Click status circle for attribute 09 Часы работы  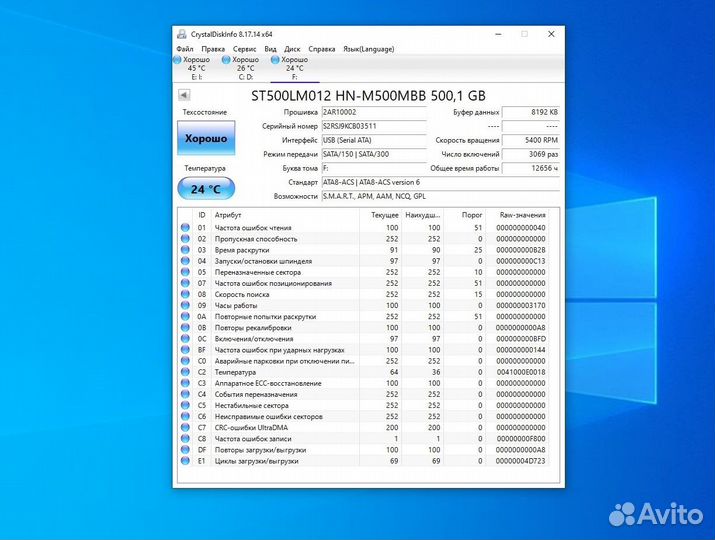click(x=185, y=305)
